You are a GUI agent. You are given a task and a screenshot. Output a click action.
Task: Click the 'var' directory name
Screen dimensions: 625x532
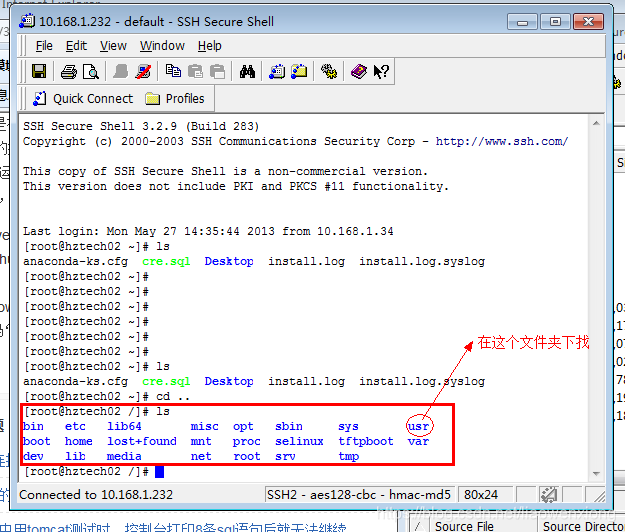point(418,442)
